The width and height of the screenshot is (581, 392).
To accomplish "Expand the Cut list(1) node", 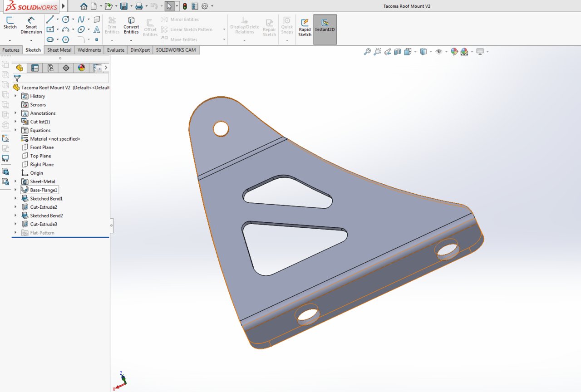I will (15, 122).
